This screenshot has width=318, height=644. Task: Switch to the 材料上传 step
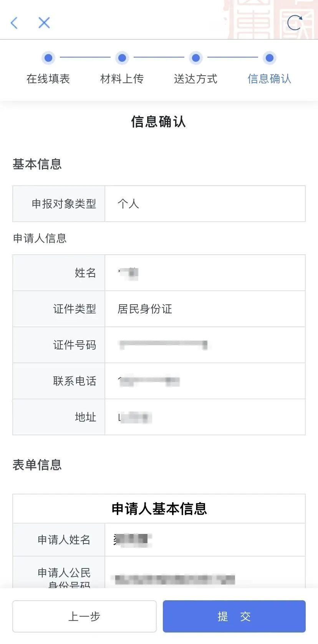click(x=122, y=79)
